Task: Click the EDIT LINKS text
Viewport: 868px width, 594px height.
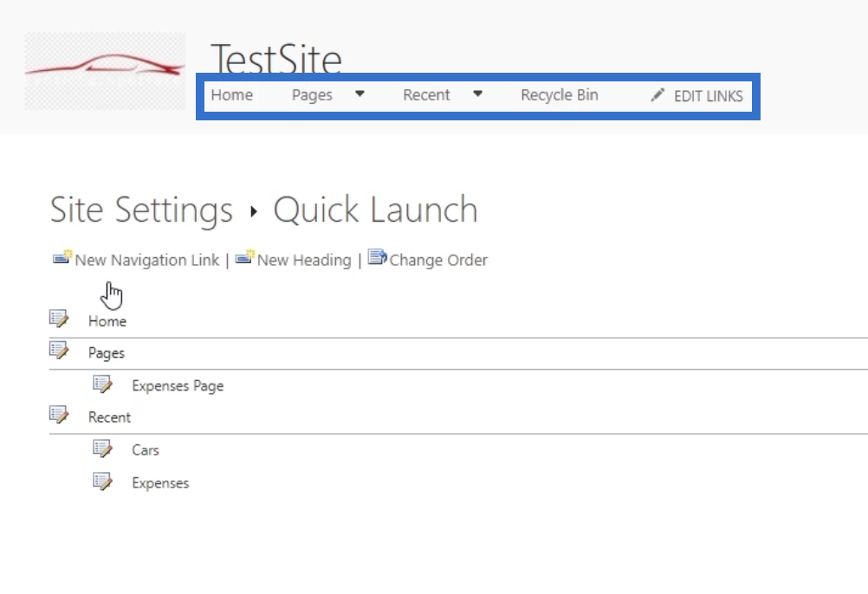Action: pyautogui.click(x=708, y=96)
